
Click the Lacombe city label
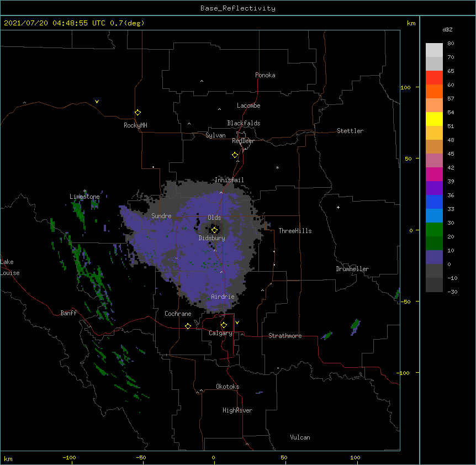(x=248, y=105)
